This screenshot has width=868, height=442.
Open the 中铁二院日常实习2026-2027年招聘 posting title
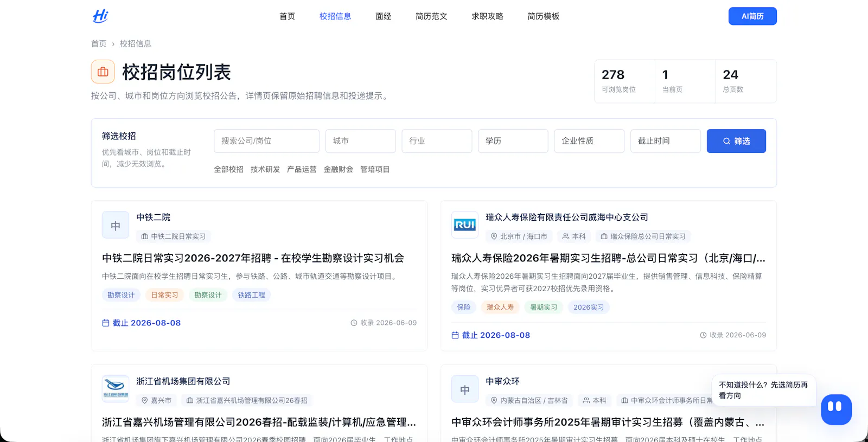pyautogui.click(x=253, y=258)
